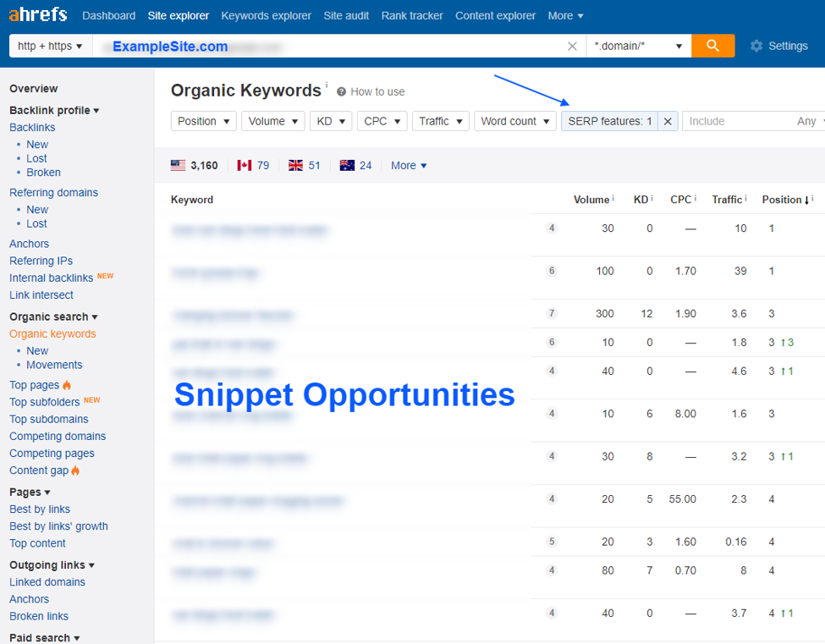
Task: Expand the Position filter dropdown
Action: [x=204, y=121]
